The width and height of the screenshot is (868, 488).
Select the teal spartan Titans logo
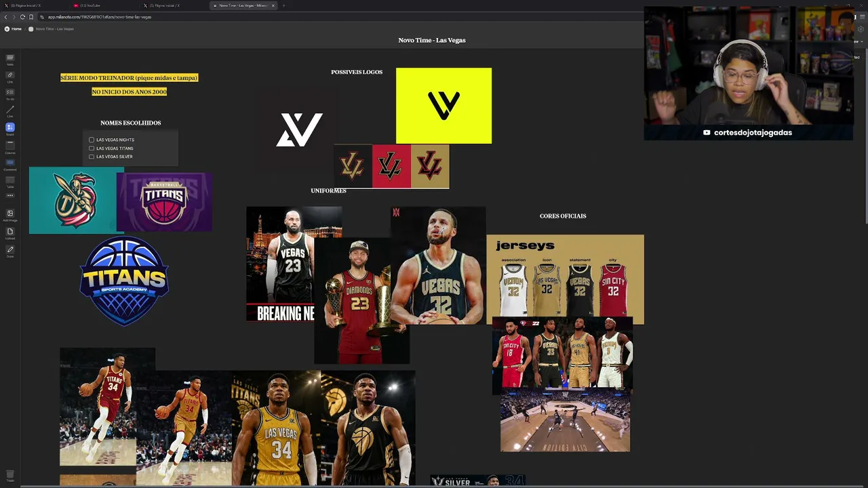point(73,200)
